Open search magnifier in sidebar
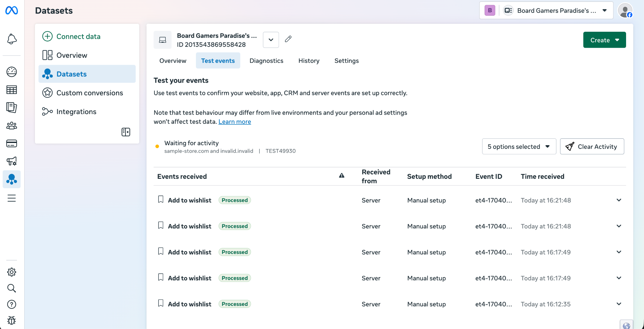 [x=12, y=288]
